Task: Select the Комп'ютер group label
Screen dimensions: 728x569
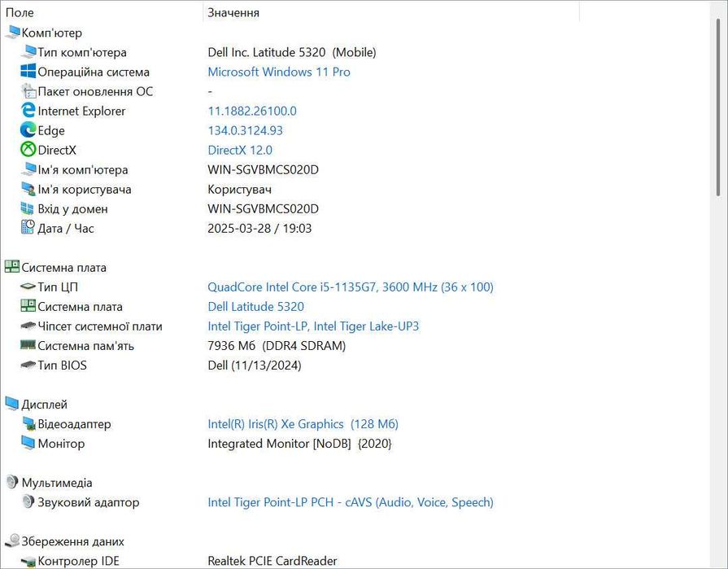Action: click(51, 33)
